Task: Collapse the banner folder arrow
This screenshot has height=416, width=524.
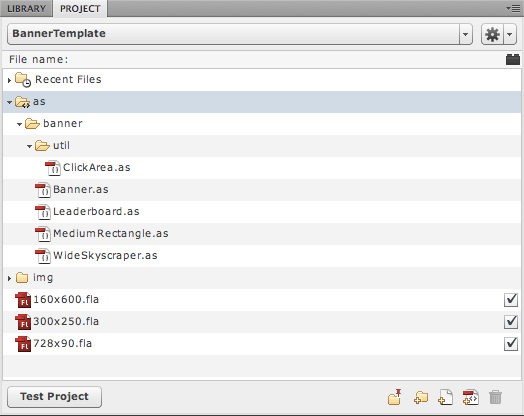Action: pyautogui.click(x=19, y=124)
